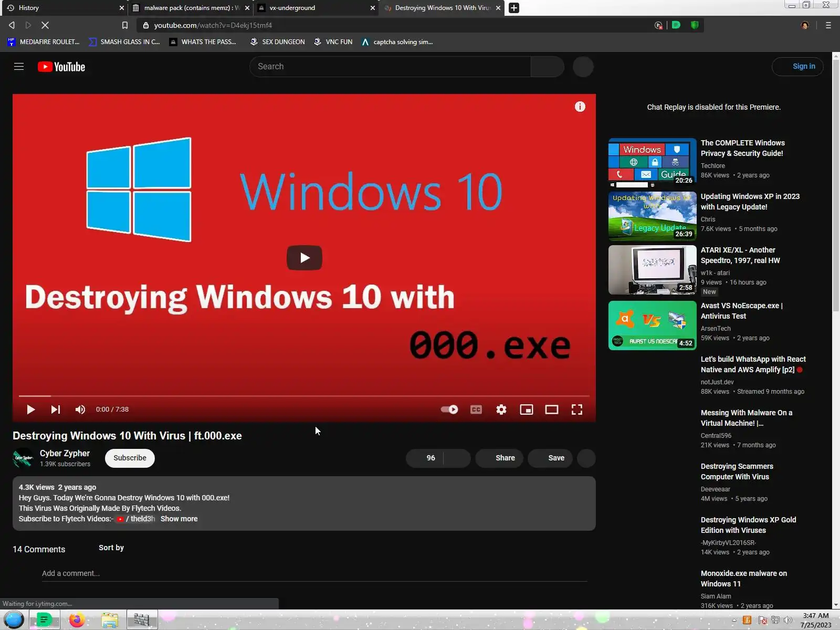Open "Let's build WhatsApp with React Native" video

pos(753,364)
